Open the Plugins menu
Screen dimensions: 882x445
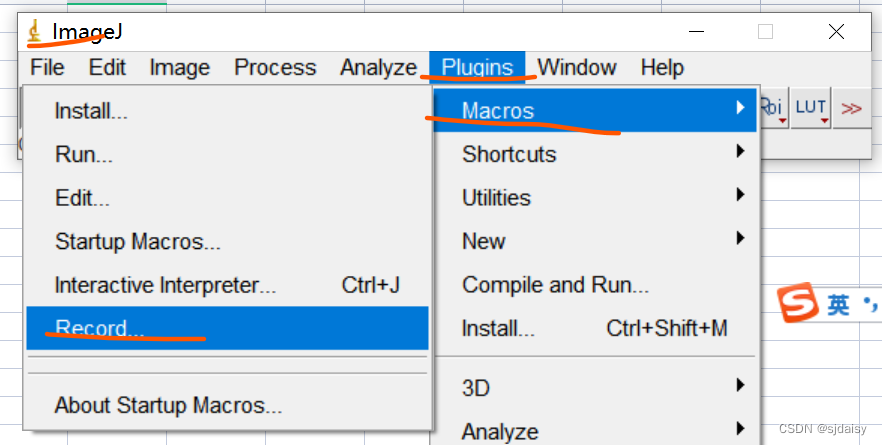[x=478, y=68]
